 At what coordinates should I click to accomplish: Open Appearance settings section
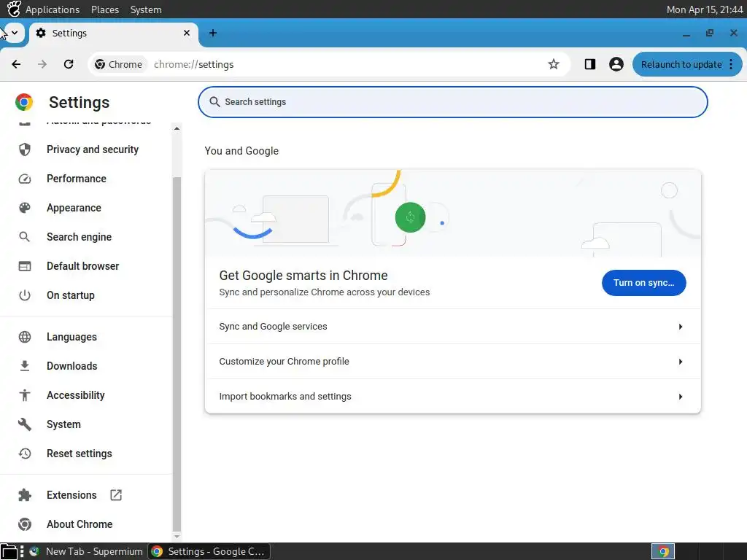tap(74, 208)
